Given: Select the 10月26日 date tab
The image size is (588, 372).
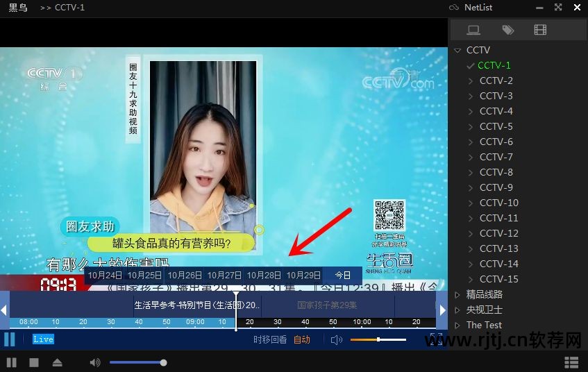Looking at the screenshot, I should [185, 276].
